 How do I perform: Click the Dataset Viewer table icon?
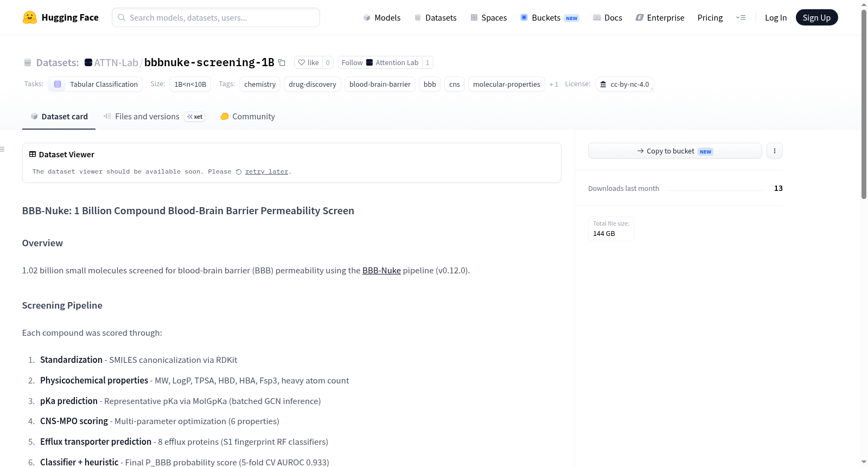[x=33, y=155]
